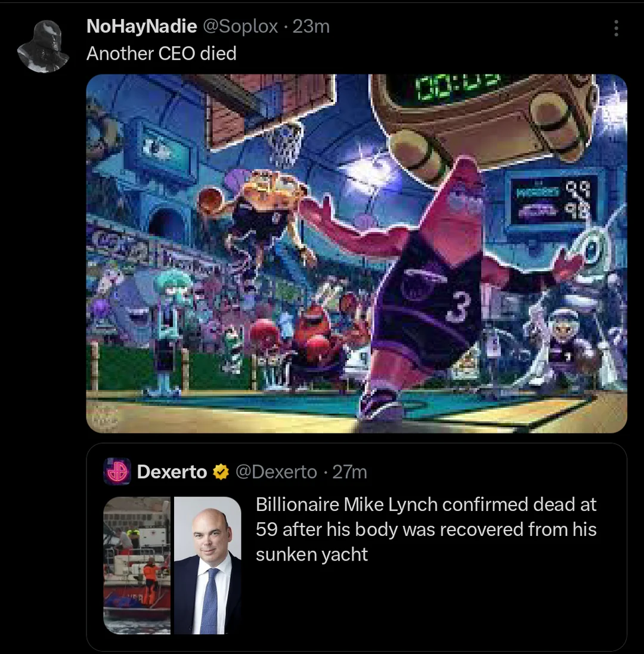This screenshot has height=654, width=644.
Task: Visit the @Dexerto handle link
Action: tap(276, 472)
